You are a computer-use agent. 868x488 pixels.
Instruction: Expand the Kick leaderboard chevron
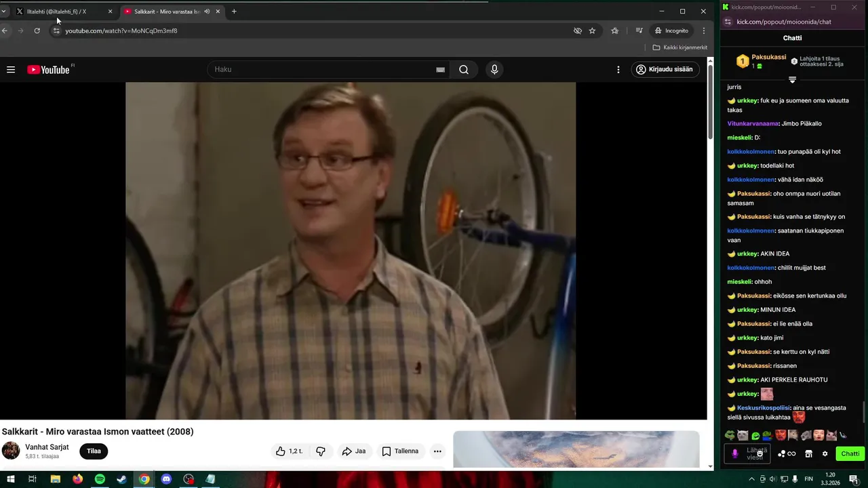792,80
